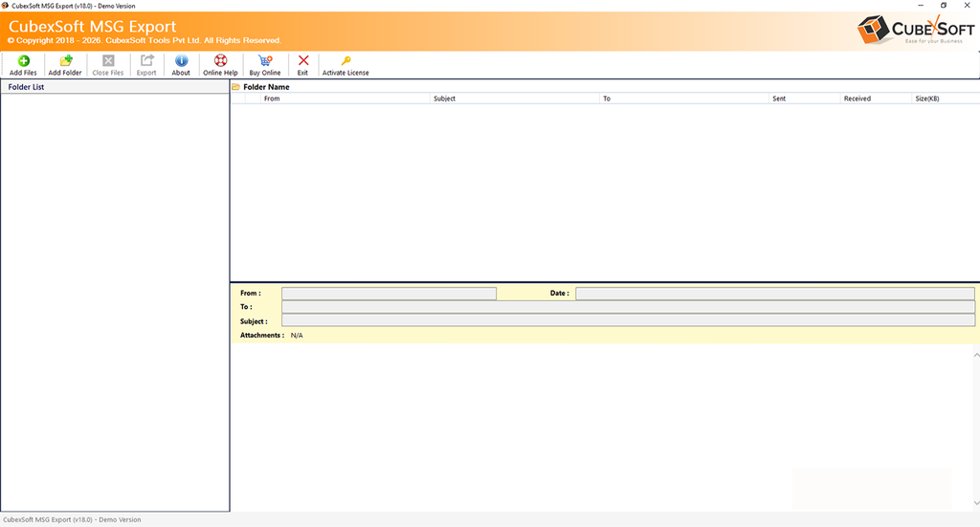Click the Date input field
The image size is (980, 527).
point(775,294)
